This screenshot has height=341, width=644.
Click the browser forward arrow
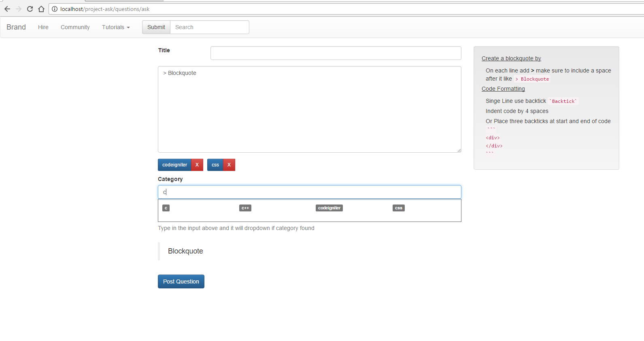click(19, 9)
